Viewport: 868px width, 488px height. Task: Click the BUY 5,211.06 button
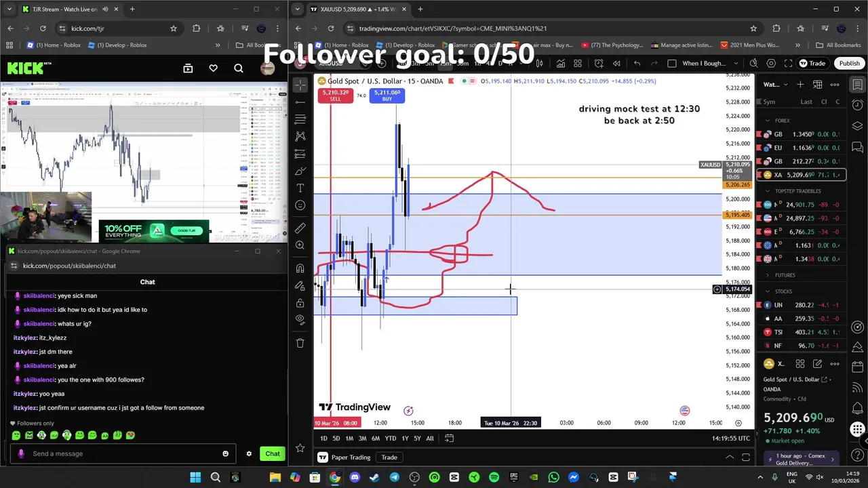coord(387,96)
